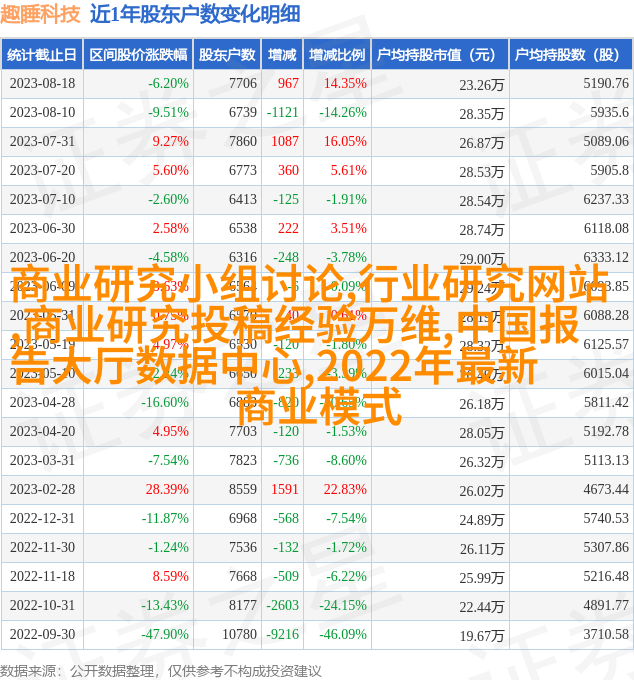Select the date cell 2022-10-31
The width and height of the screenshot is (634, 680).
[x=42, y=606]
